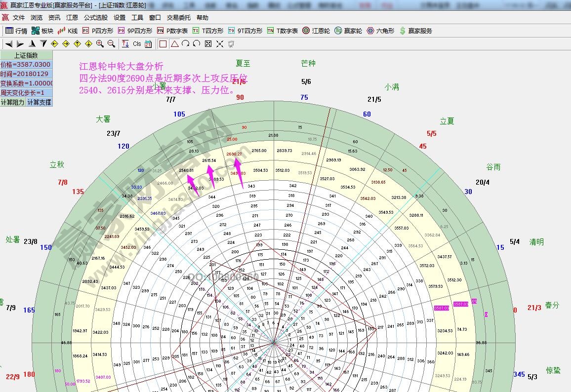Click the 价格=3587.0300 field

[x=26, y=65]
